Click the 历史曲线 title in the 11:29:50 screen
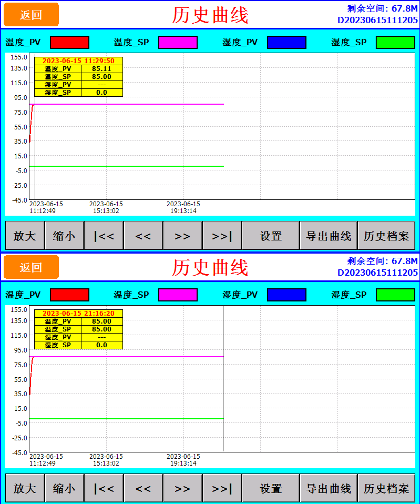The height and width of the screenshot is (504, 420). click(210, 15)
